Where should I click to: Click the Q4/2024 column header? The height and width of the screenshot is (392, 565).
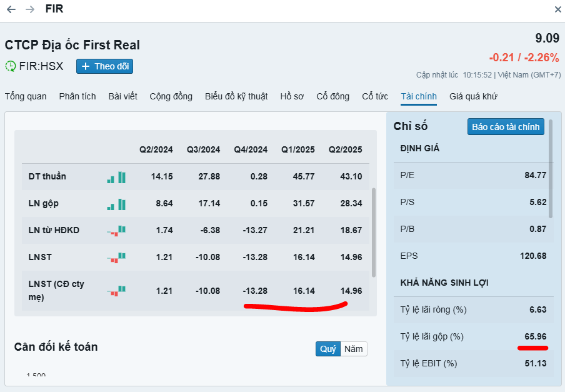(251, 149)
